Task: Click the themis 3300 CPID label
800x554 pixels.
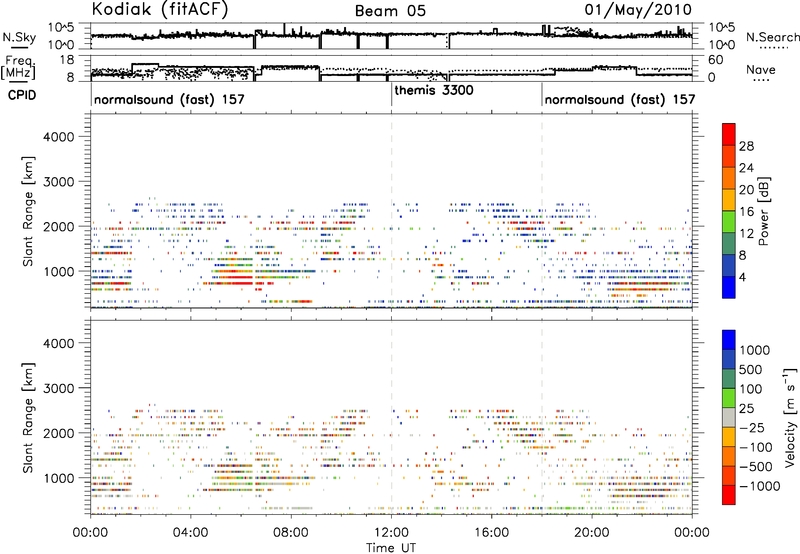Action: tap(434, 90)
